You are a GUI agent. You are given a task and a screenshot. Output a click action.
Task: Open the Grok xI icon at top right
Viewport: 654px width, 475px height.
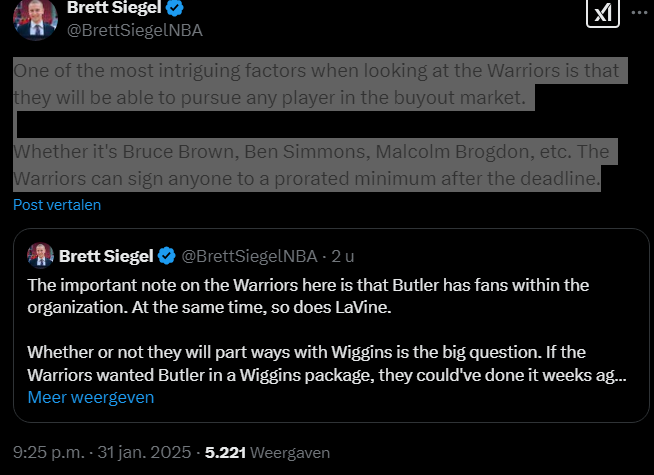click(601, 14)
